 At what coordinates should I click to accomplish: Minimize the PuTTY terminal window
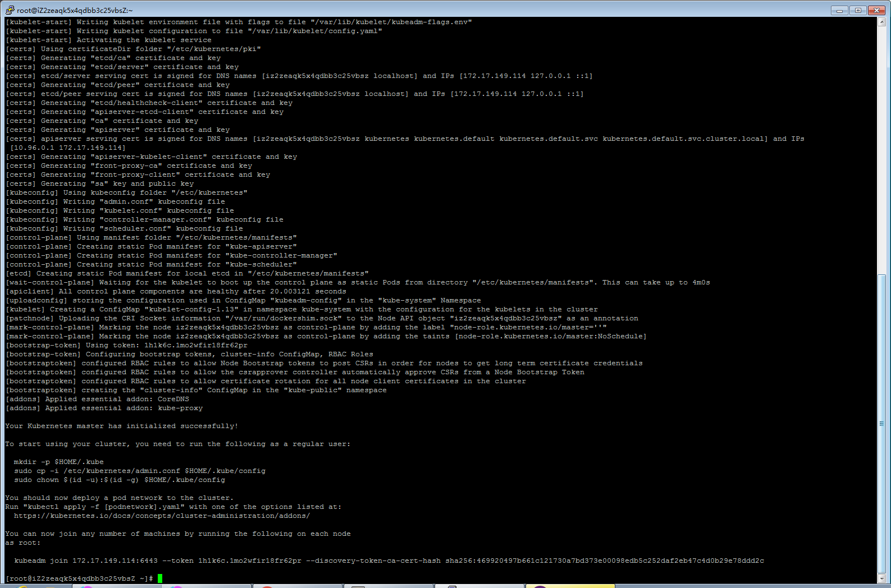click(x=839, y=10)
